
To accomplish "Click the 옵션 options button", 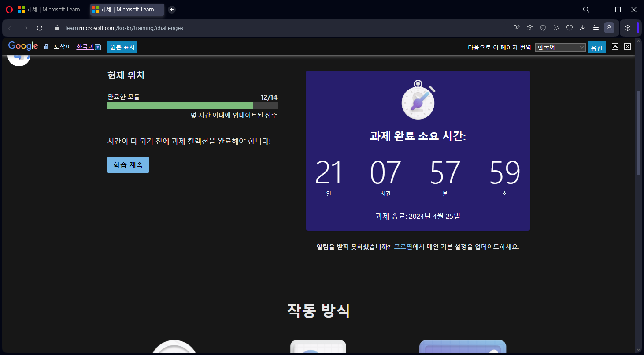I will tap(596, 47).
